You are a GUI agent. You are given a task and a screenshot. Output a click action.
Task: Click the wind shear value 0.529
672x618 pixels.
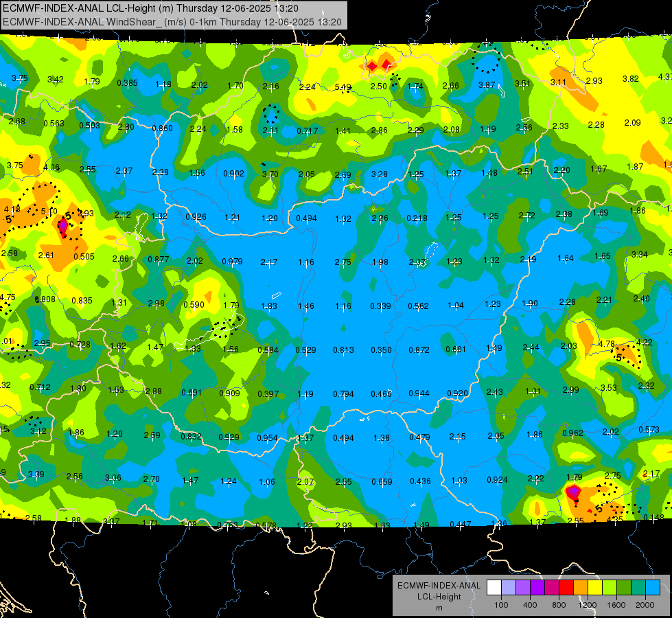(305, 350)
